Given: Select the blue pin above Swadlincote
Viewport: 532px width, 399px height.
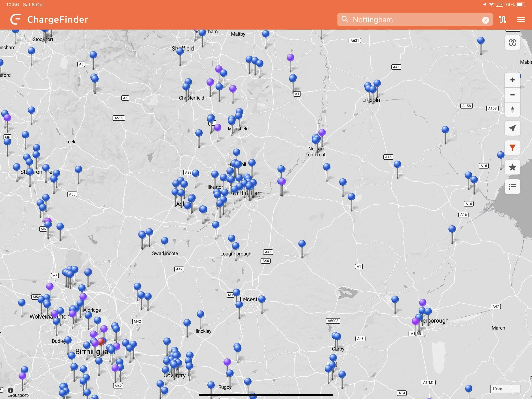Looking at the screenshot, I should coord(165,241).
